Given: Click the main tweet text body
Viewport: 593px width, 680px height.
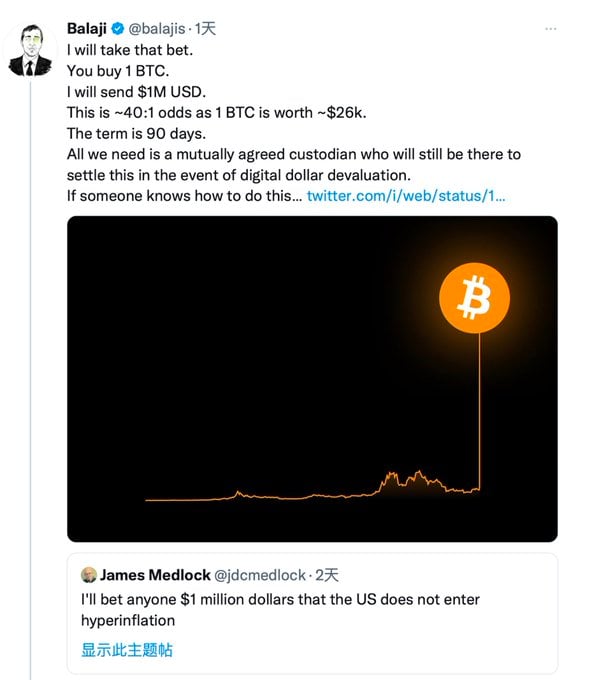Looking at the screenshot, I should [294, 123].
